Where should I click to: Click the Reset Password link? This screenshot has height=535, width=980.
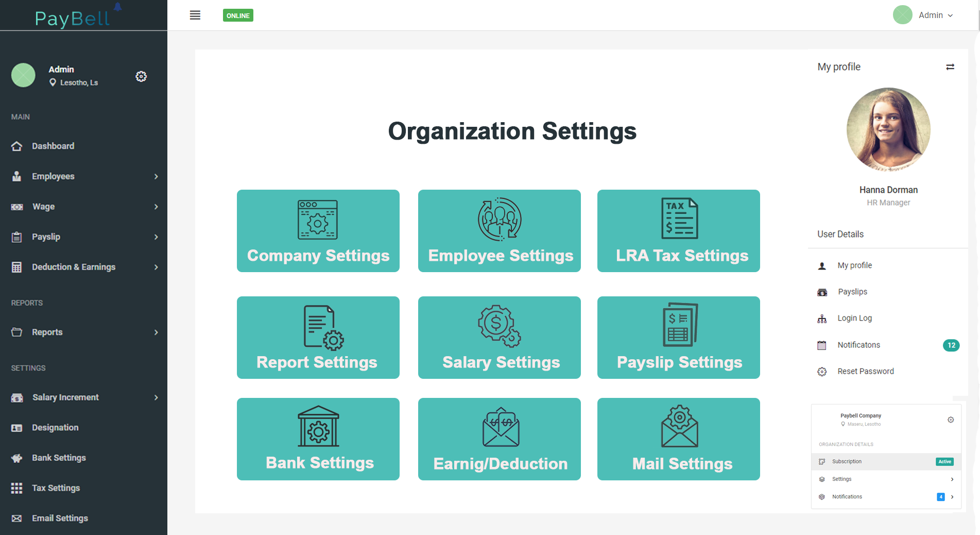pyautogui.click(x=865, y=371)
